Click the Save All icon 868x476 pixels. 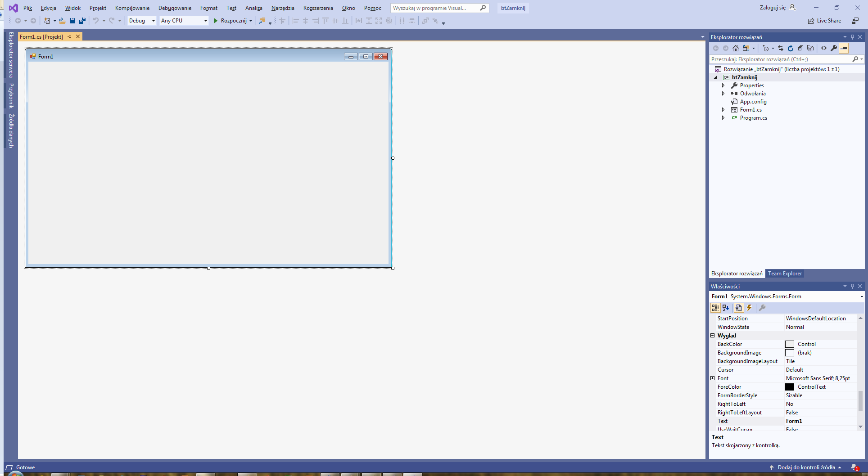coord(82,21)
